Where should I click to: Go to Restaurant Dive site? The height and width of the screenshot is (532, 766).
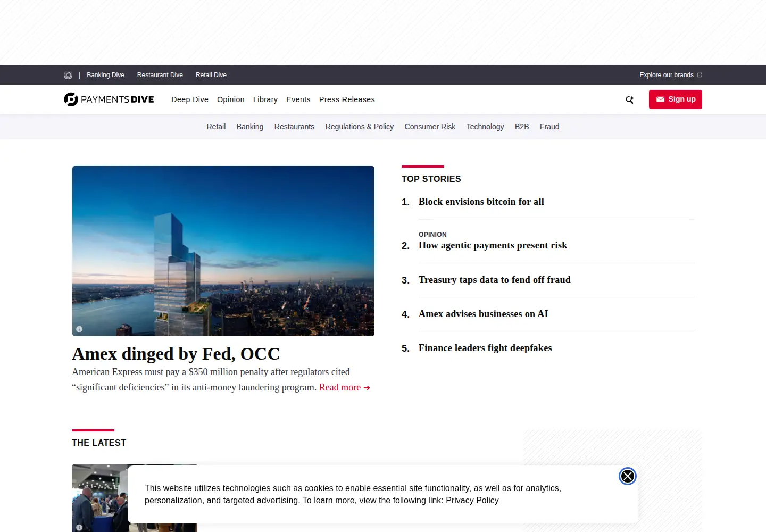[160, 75]
